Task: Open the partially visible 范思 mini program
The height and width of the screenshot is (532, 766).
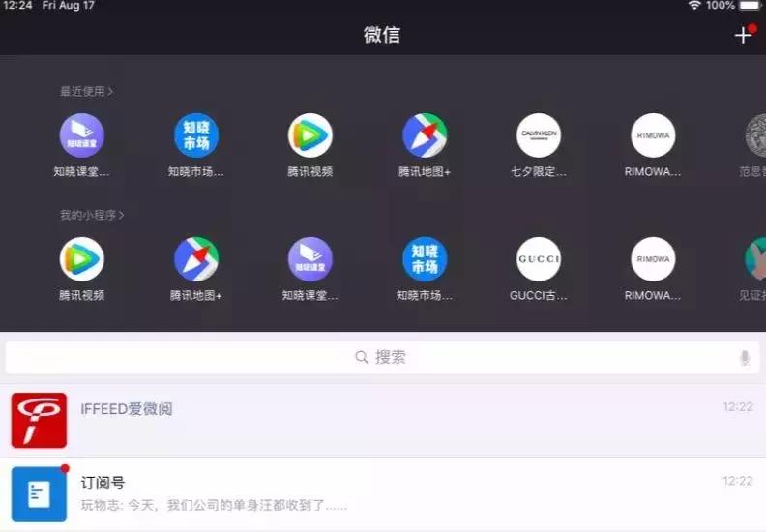Action: click(756, 135)
